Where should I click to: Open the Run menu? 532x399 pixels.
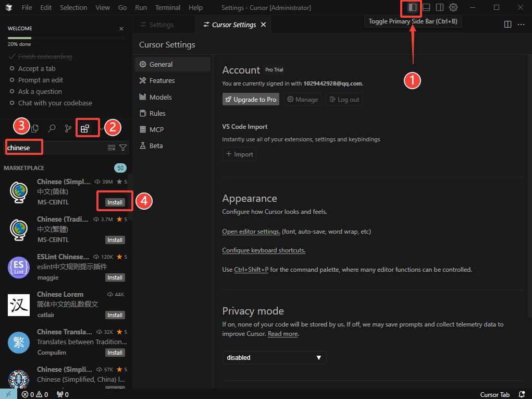(x=141, y=7)
